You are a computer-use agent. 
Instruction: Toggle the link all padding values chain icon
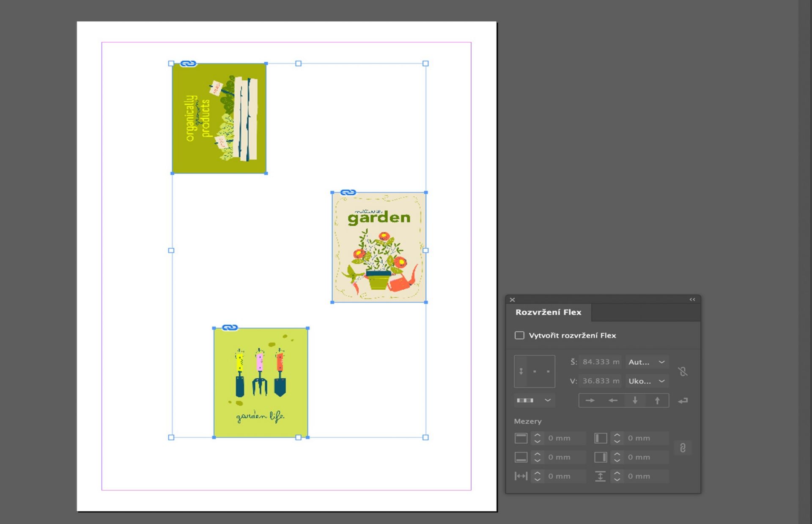(683, 448)
